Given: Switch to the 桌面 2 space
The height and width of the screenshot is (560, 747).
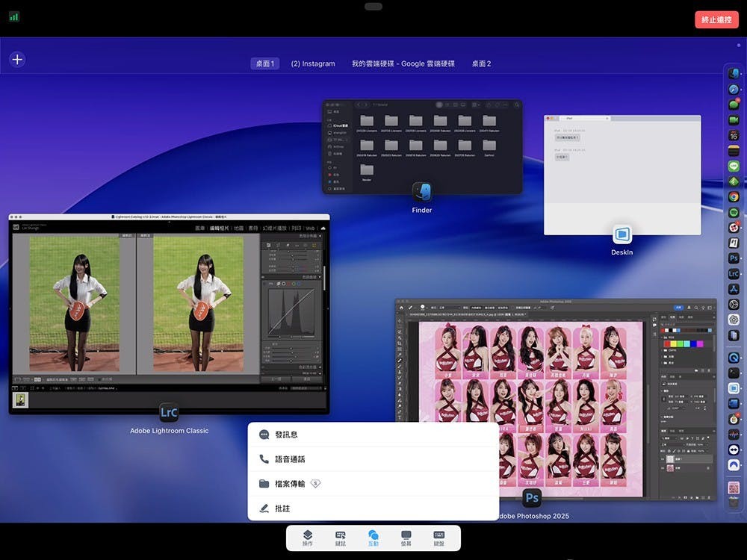Looking at the screenshot, I should click(481, 63).
